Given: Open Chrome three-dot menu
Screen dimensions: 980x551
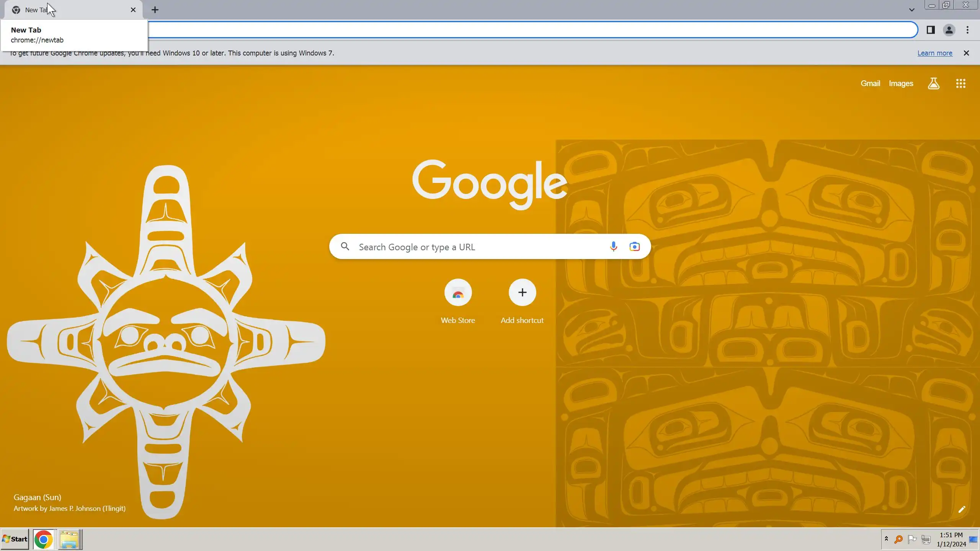Looking at the screenshot, I should [x=967, y=30].
